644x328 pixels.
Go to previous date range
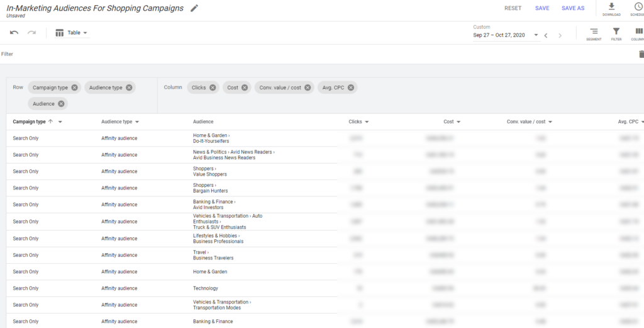546,35
